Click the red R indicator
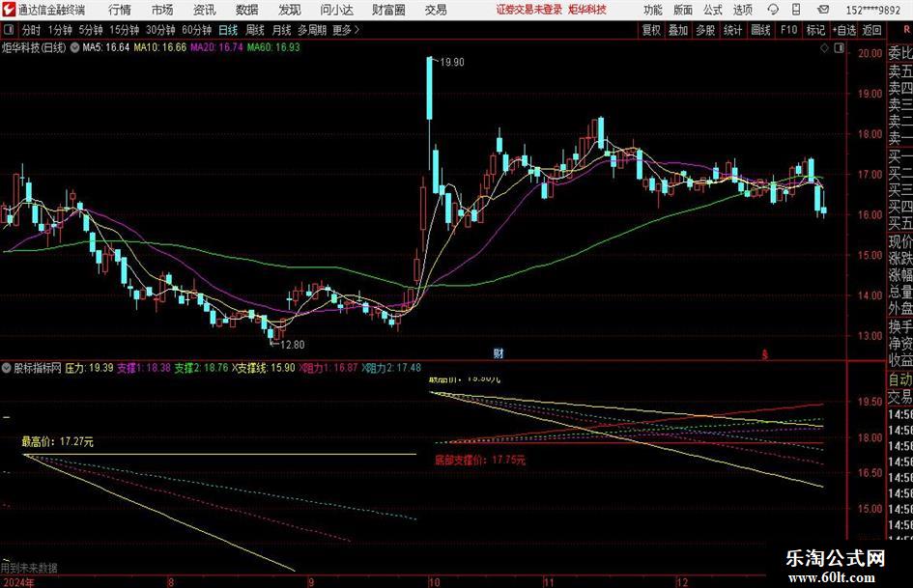 (906, 29)
